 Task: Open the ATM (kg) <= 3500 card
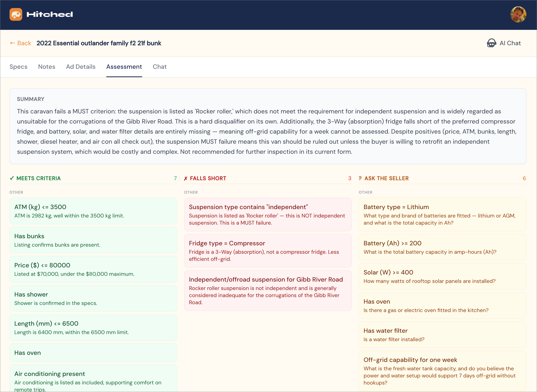93,211
